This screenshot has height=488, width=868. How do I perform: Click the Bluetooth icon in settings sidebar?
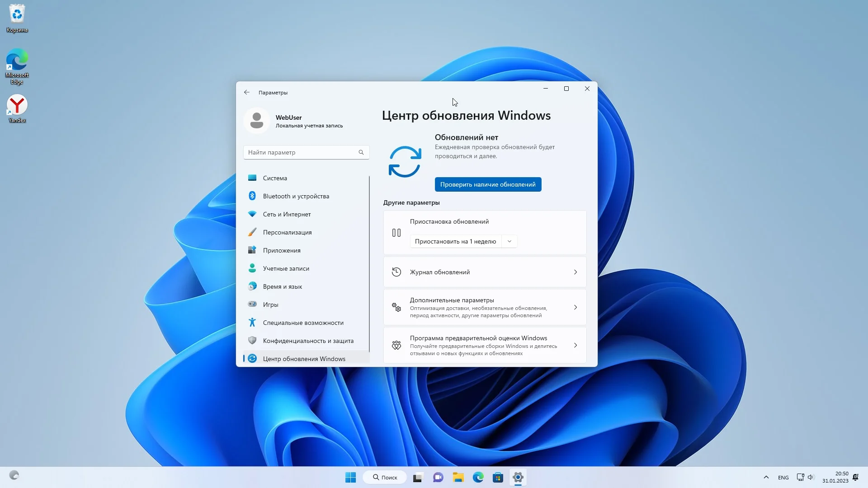click(x=252, y=196)
